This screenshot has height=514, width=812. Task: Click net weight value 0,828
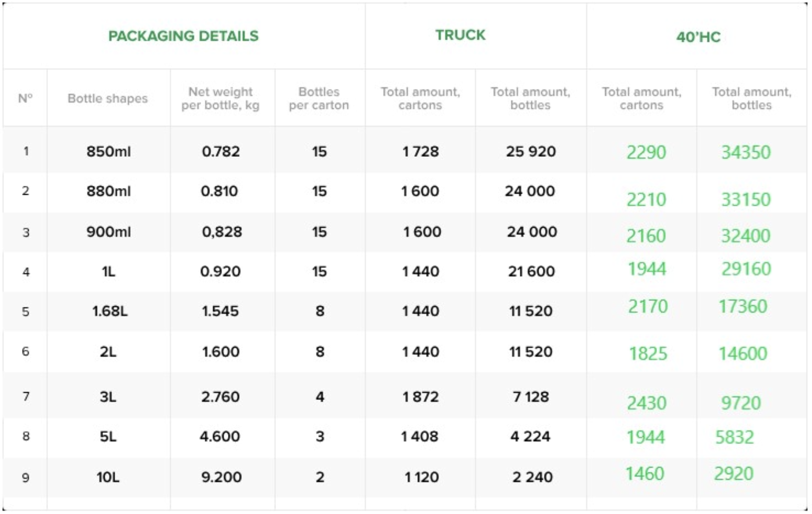pyautogui.click(x=222, y=232)
